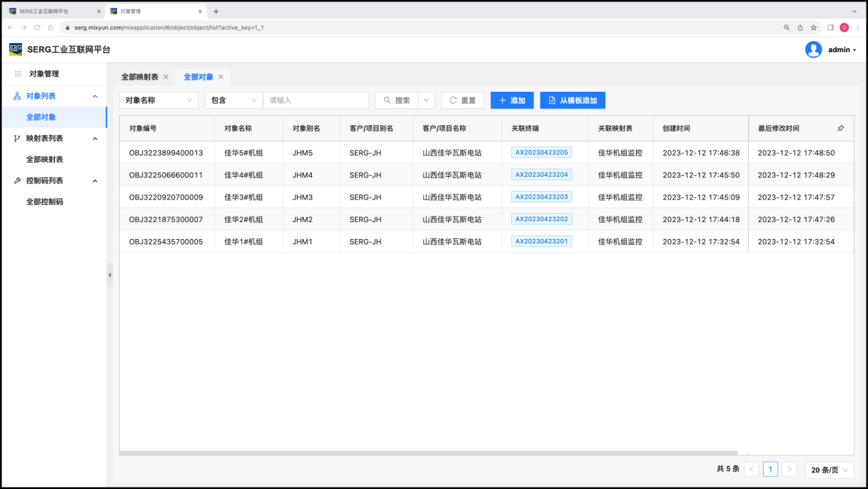The image size is (868, 489).
Task: Click the sidebar collapse handle arrow
Action: (110, 275)
